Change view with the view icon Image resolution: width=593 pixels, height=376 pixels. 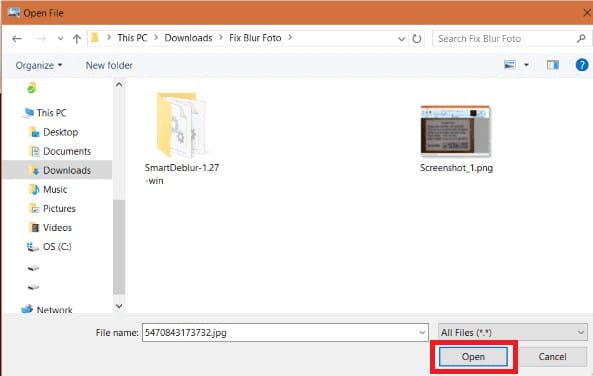510,65
